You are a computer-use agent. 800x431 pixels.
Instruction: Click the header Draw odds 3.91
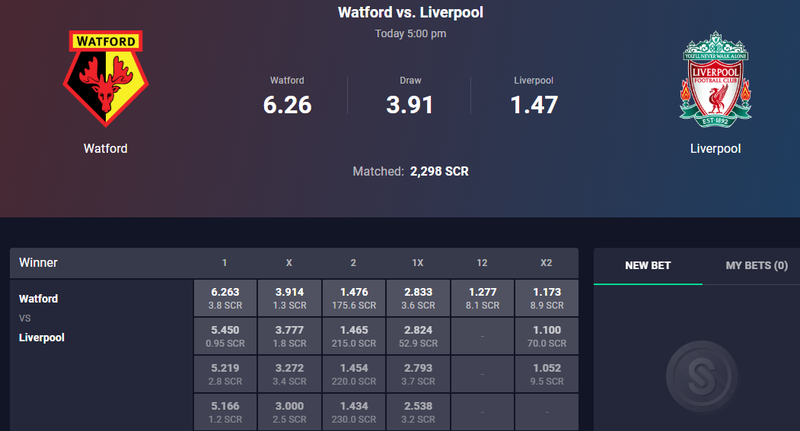coord(410,105)
